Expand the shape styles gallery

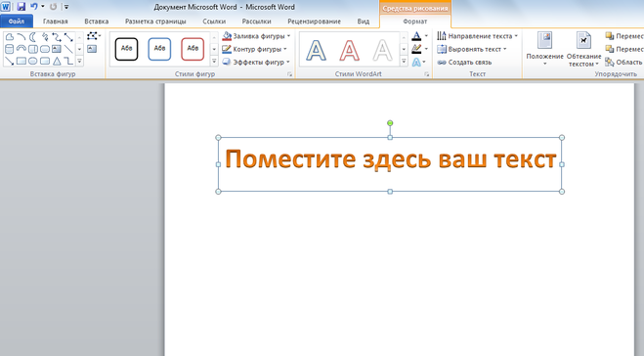(214, 62)
